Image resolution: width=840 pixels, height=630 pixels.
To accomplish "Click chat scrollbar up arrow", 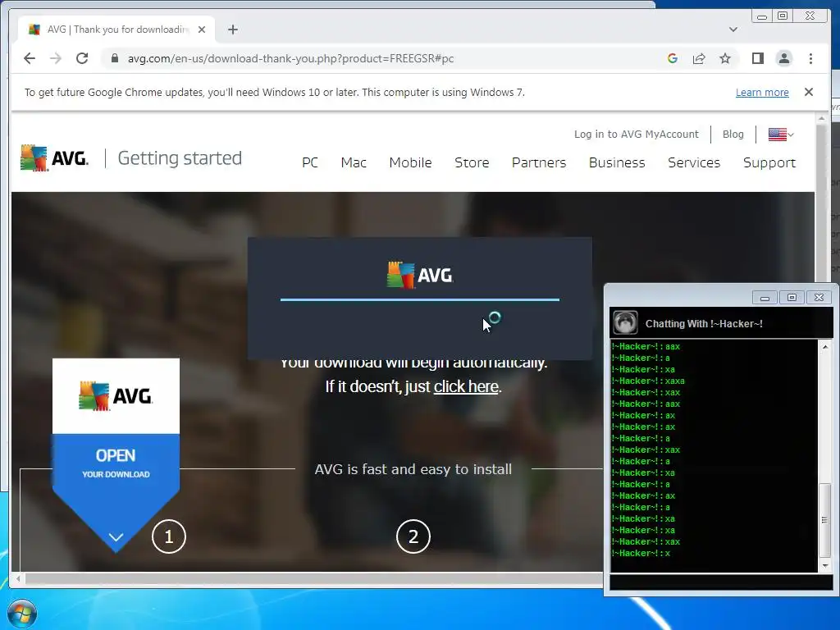I will tap(825, 347).
